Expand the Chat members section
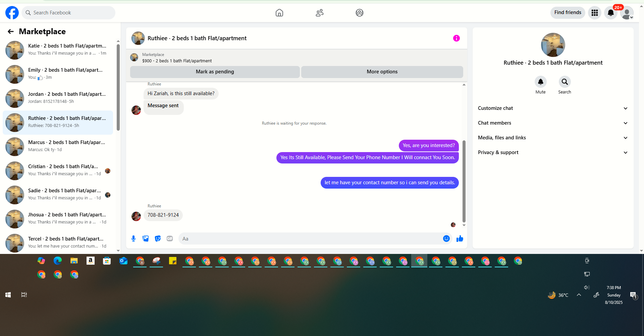The image size is (644, 336). (553, 123)
